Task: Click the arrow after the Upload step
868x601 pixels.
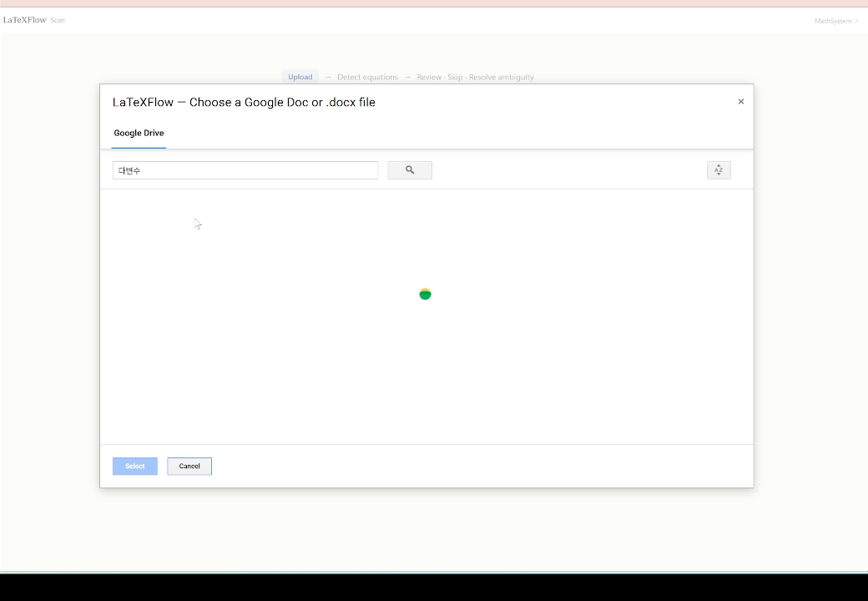Action: coord(328,77)
